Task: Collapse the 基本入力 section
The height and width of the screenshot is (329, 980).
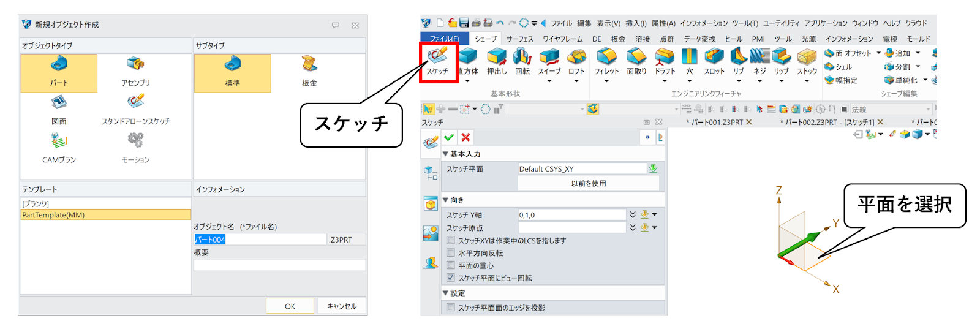Action: coord(445,154)
